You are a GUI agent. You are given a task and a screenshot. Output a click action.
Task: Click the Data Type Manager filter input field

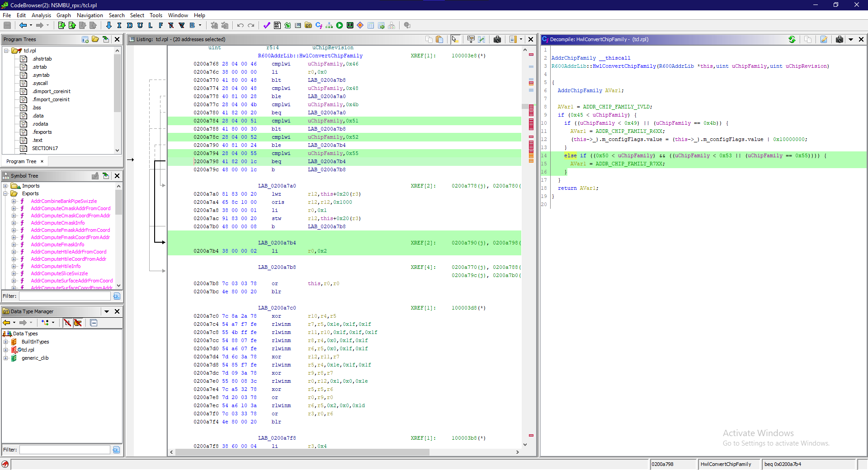[x=65, y=450]
